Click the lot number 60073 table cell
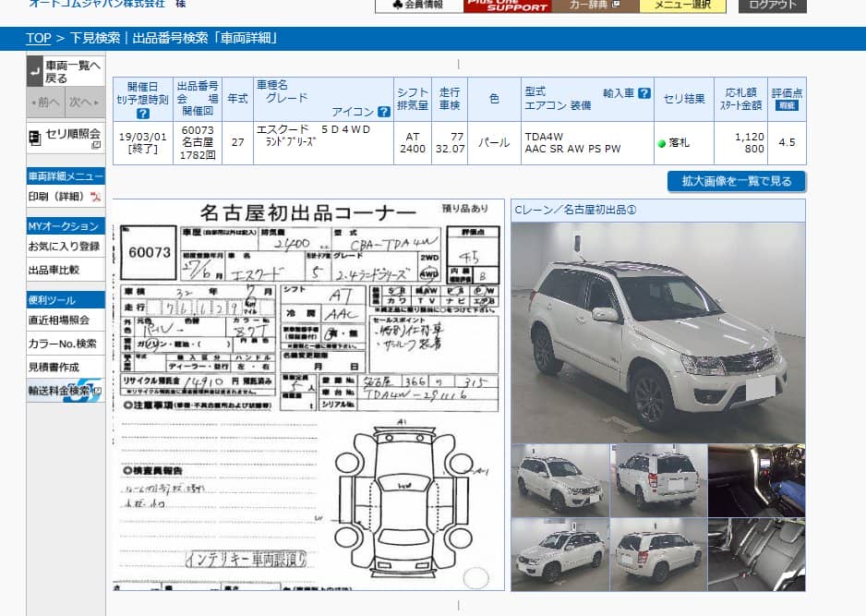Screen dimensions: 866x616 198,143
